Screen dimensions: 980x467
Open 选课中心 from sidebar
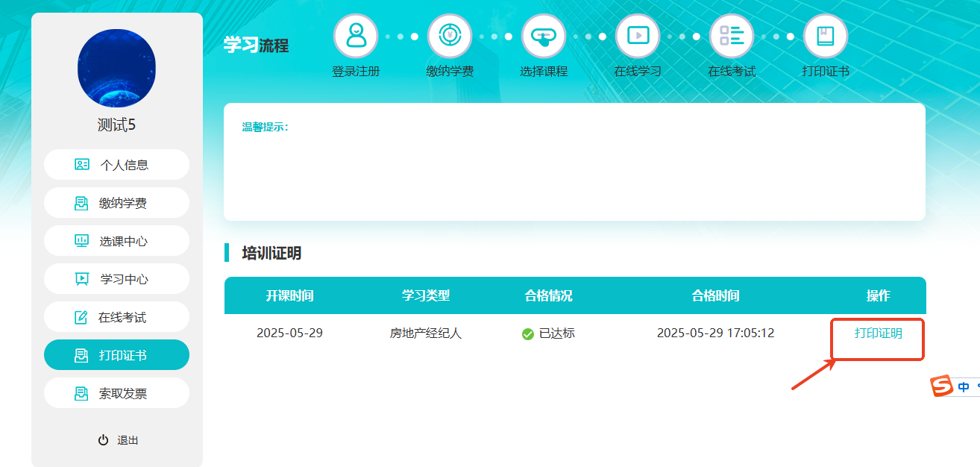pyautogui.click(x=116, y=241)
